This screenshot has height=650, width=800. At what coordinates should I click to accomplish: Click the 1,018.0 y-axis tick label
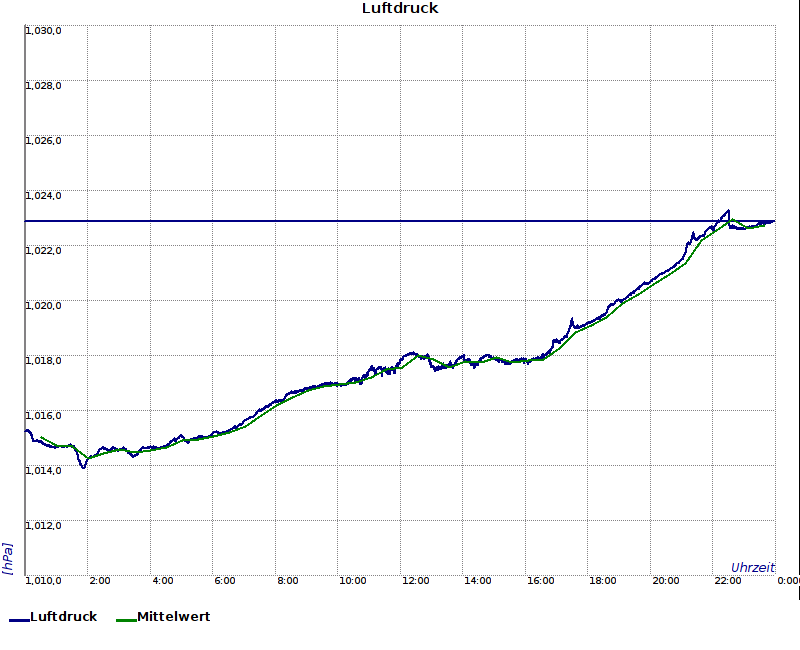point(44,360)
